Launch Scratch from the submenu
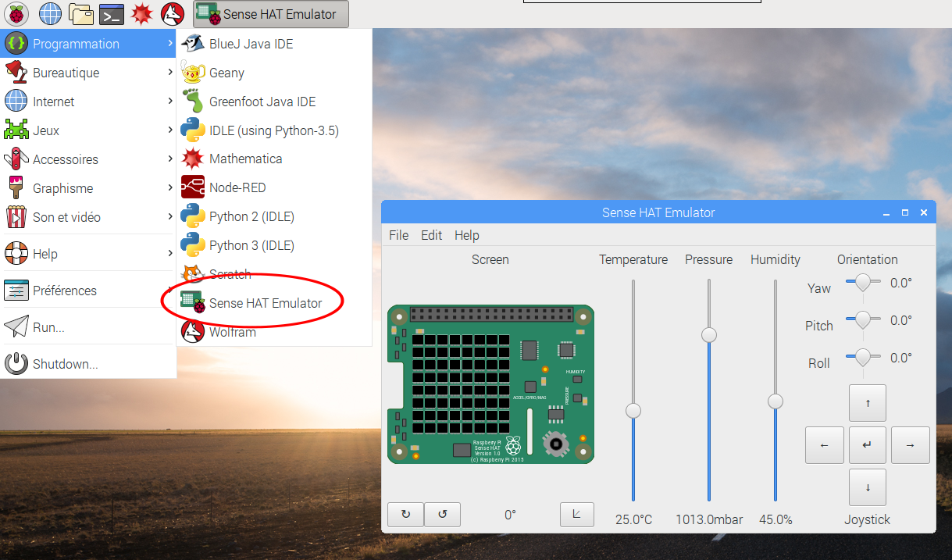This screenshot has height=560, width=952. point(274,274)
